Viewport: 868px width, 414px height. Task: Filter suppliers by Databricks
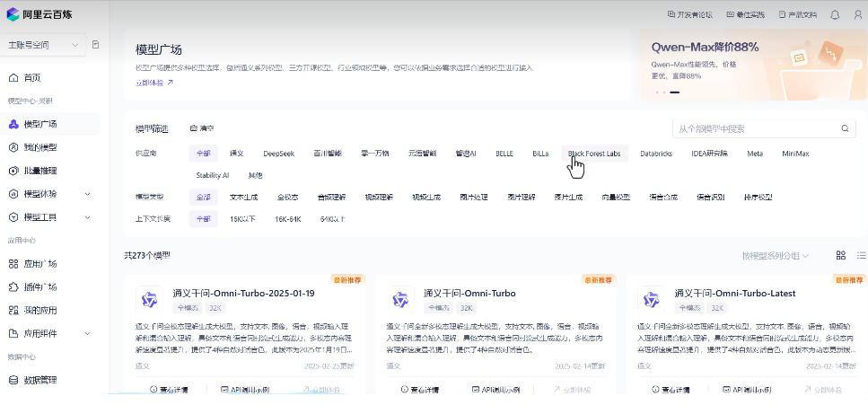coord(656,154)
